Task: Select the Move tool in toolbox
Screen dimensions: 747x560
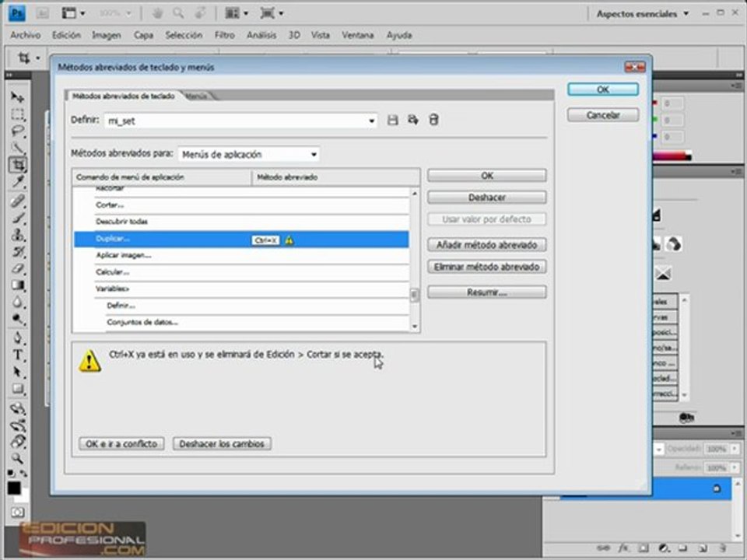Action: coord(18,97)
